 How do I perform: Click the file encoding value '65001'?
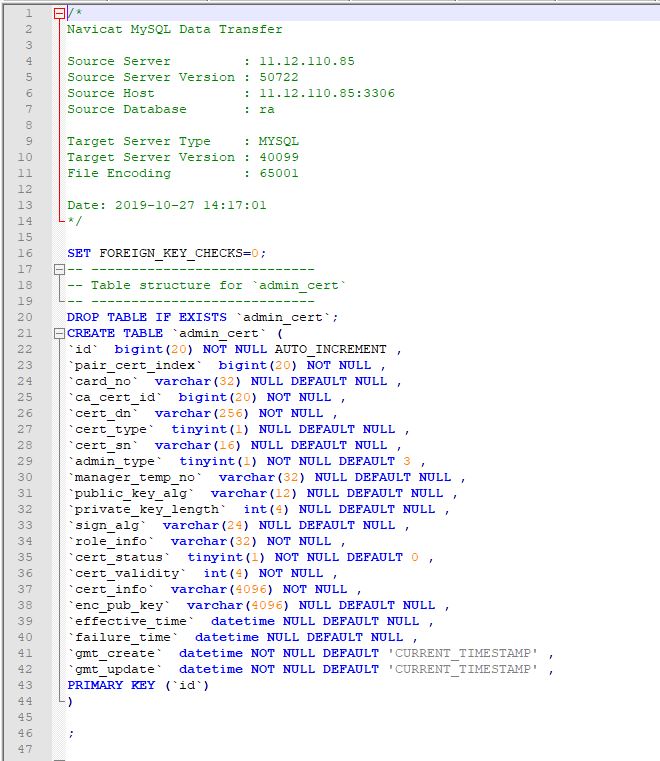[279, 173]
